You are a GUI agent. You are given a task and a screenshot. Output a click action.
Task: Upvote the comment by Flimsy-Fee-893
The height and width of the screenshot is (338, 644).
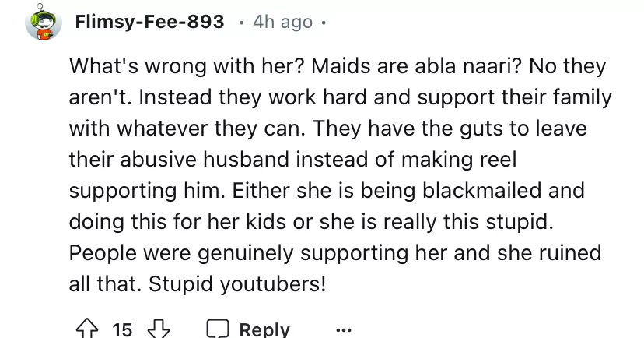pos(84,329)
